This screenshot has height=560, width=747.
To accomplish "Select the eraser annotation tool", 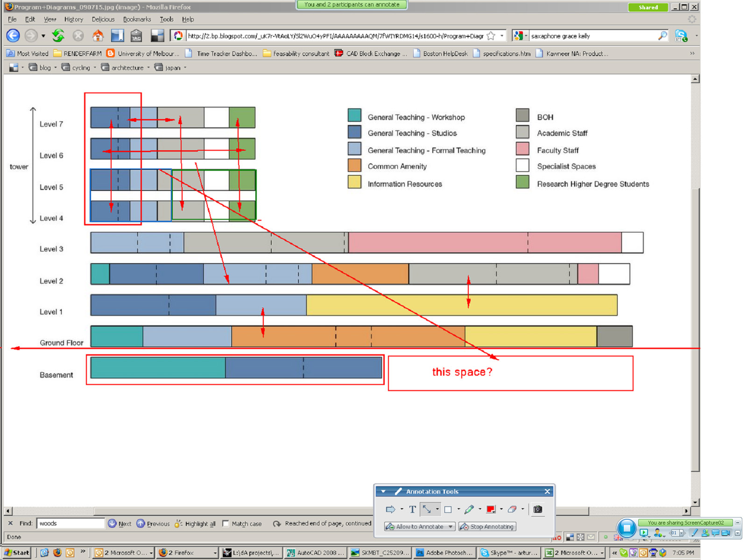I will coord(512,509).
